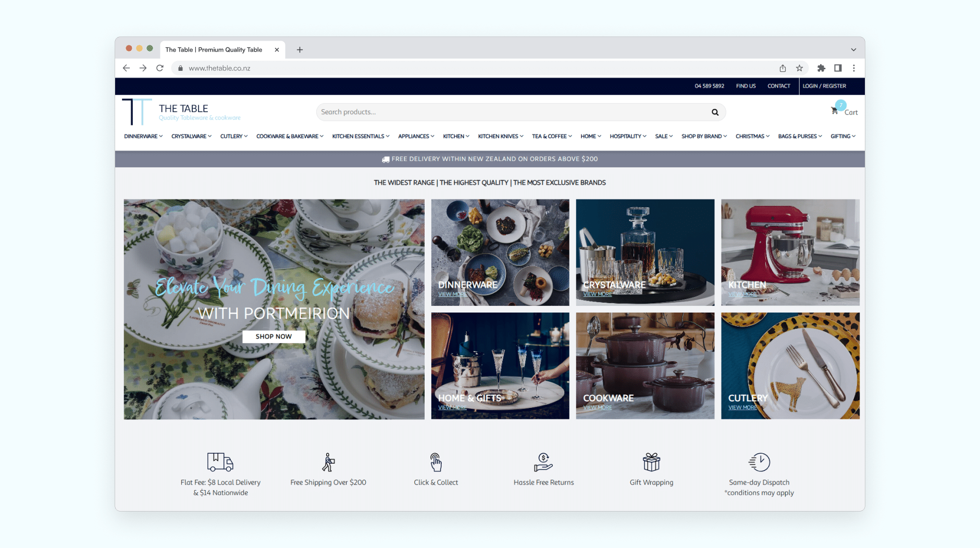The height and width of the screenshot is (548, 980).
Task: Click VIEW MORE under Cutlery
Action: pos(742,407)
